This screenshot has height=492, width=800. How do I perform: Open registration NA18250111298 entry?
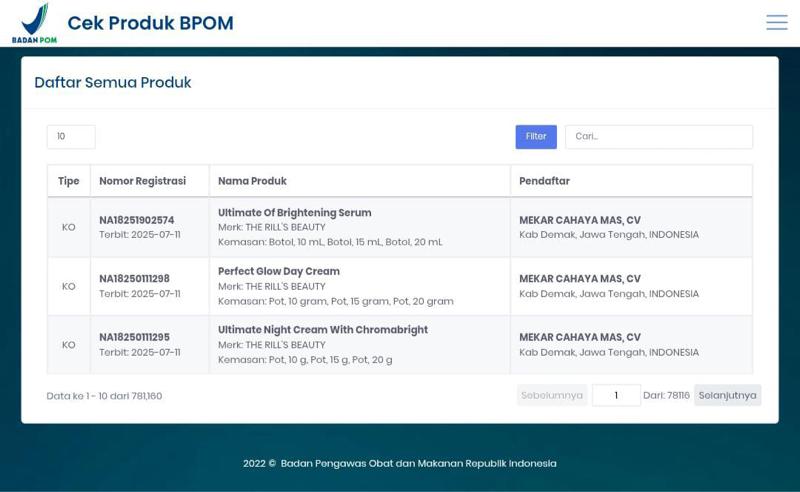(134, 279)
